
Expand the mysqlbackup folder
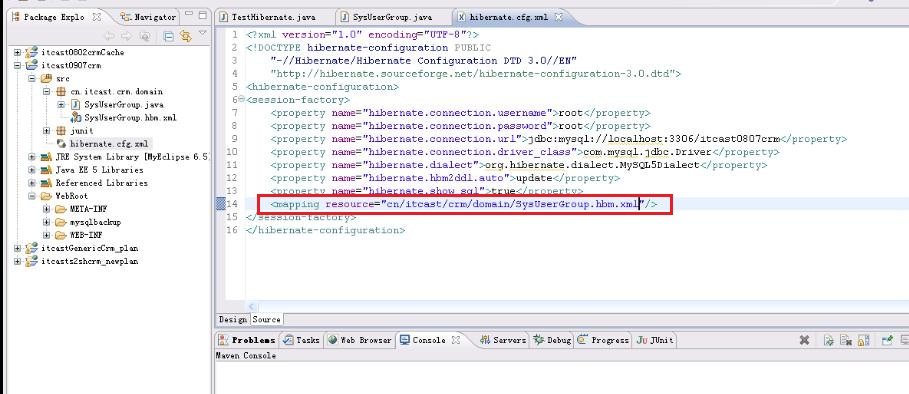46,222
